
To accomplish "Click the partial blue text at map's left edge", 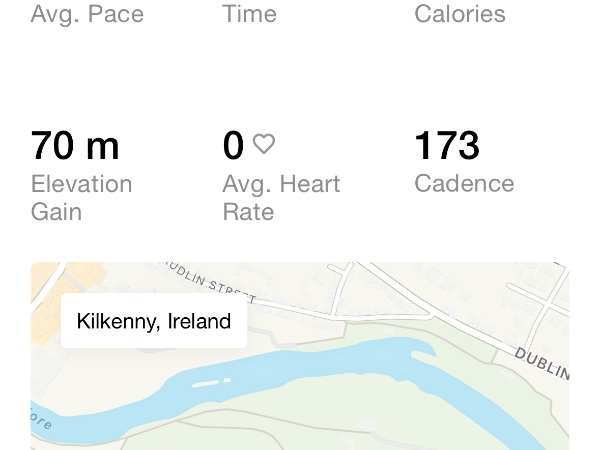I will [x=40, y=420].
